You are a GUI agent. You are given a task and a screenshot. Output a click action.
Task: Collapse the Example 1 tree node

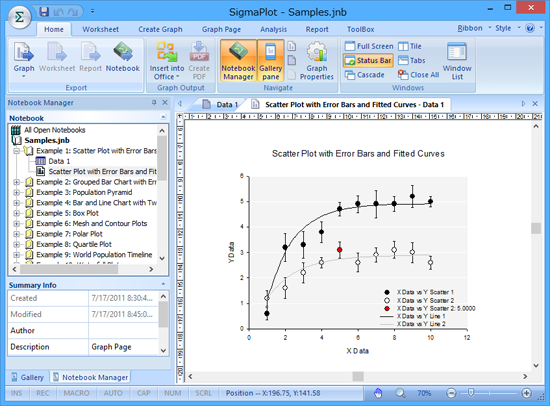tap(16, 151)
